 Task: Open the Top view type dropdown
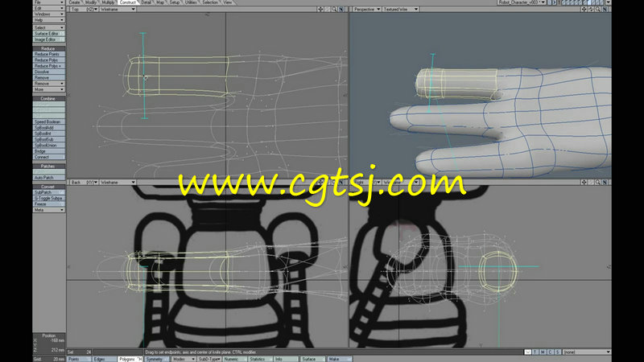tap(84, 9)
